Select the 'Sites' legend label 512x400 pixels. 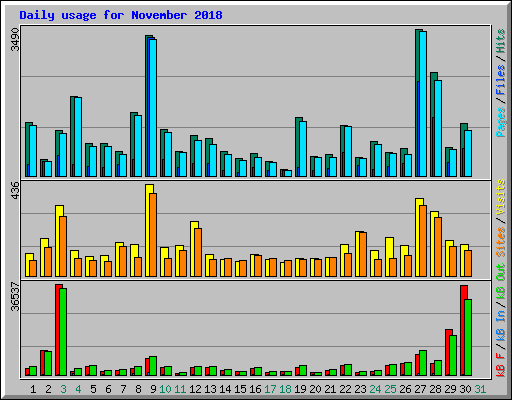(x=500, y=242)
